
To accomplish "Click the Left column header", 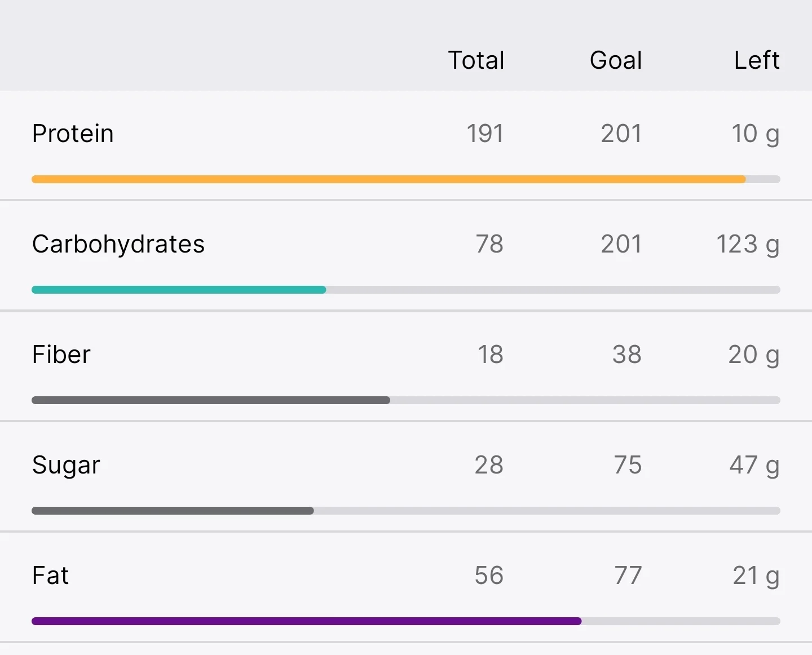I will tap(757, 60).
